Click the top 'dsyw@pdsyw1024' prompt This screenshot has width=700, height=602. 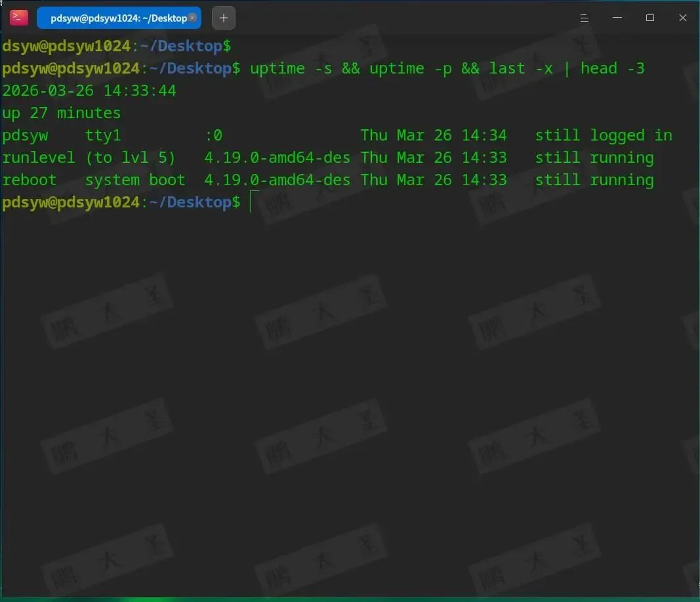[x=66, y=46]
